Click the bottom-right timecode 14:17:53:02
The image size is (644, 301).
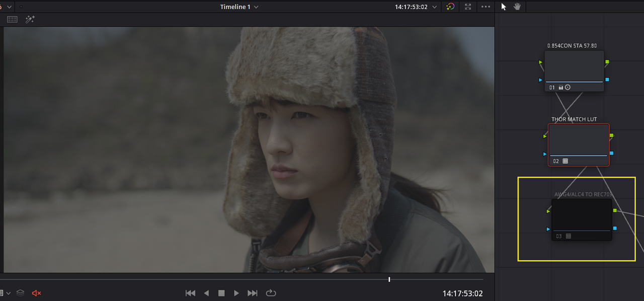coord(462,293)
